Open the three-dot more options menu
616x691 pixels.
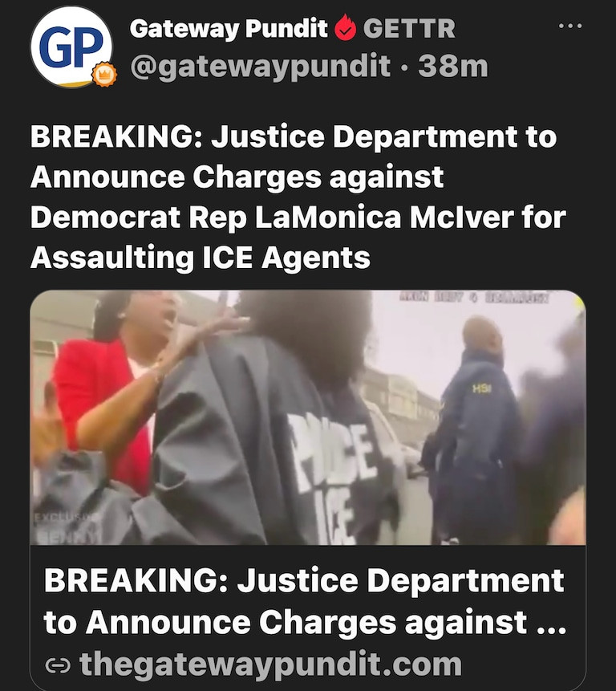(570, 26)
